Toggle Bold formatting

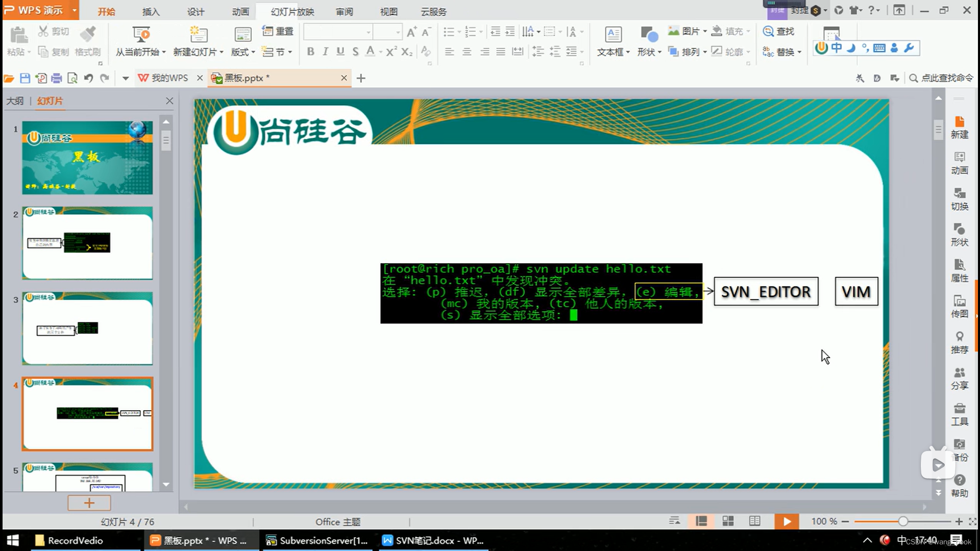(x=310, y=52)
